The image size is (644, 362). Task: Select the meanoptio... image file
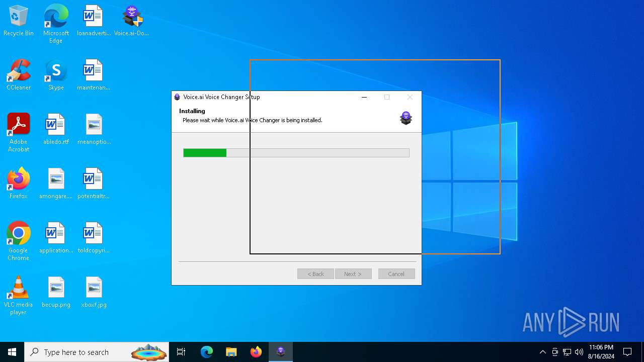point(94,130)
